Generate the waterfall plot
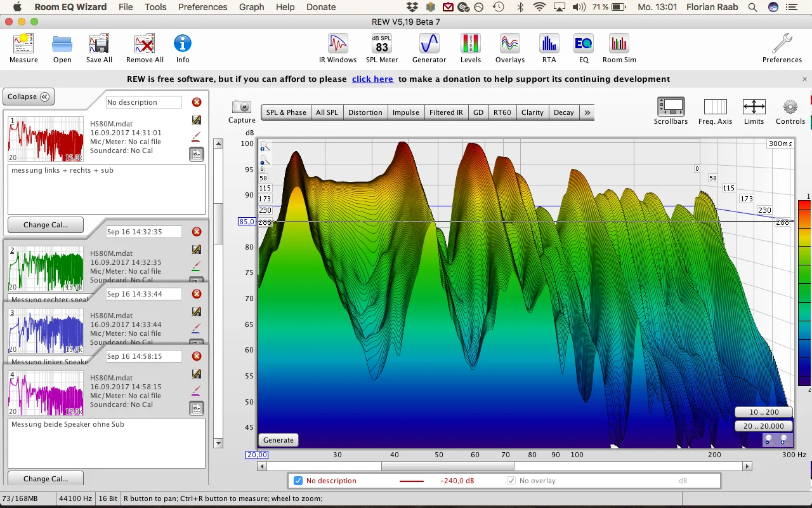812x508 pixels. (278, 440)
